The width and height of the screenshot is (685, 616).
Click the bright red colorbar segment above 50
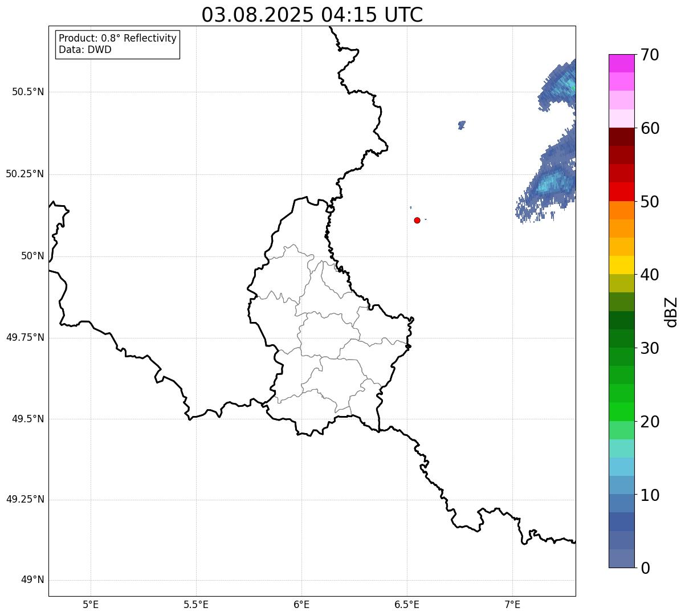pos(621,191)
